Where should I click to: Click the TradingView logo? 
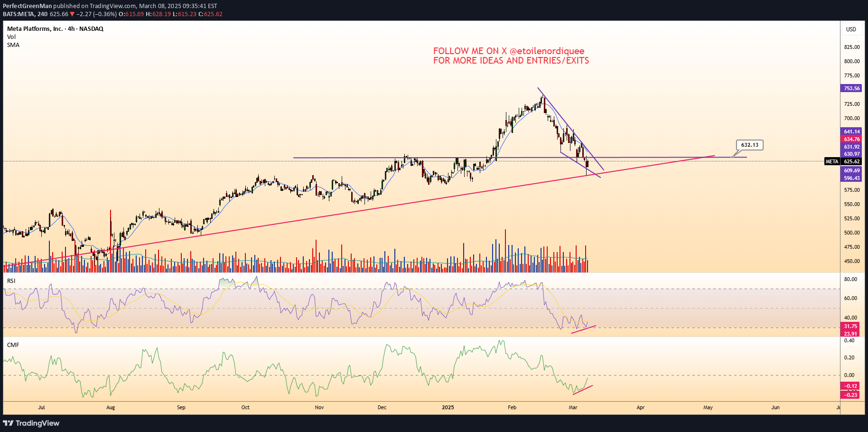31,423
